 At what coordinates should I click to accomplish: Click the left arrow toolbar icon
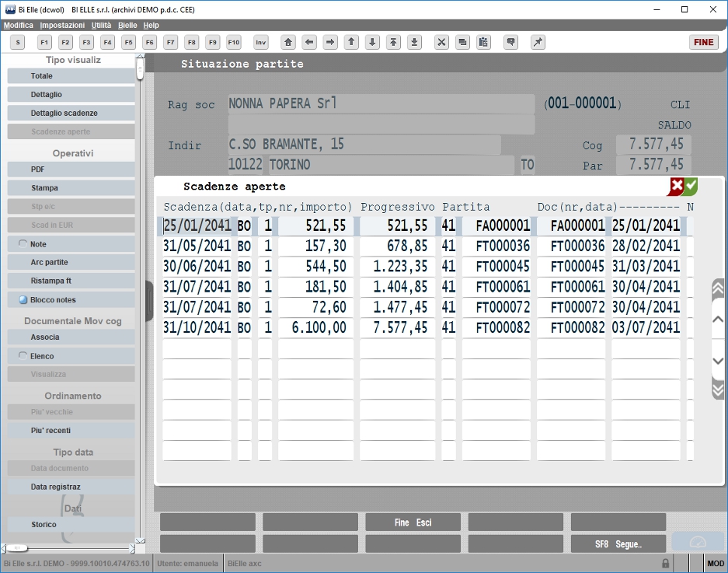(309, 42)
